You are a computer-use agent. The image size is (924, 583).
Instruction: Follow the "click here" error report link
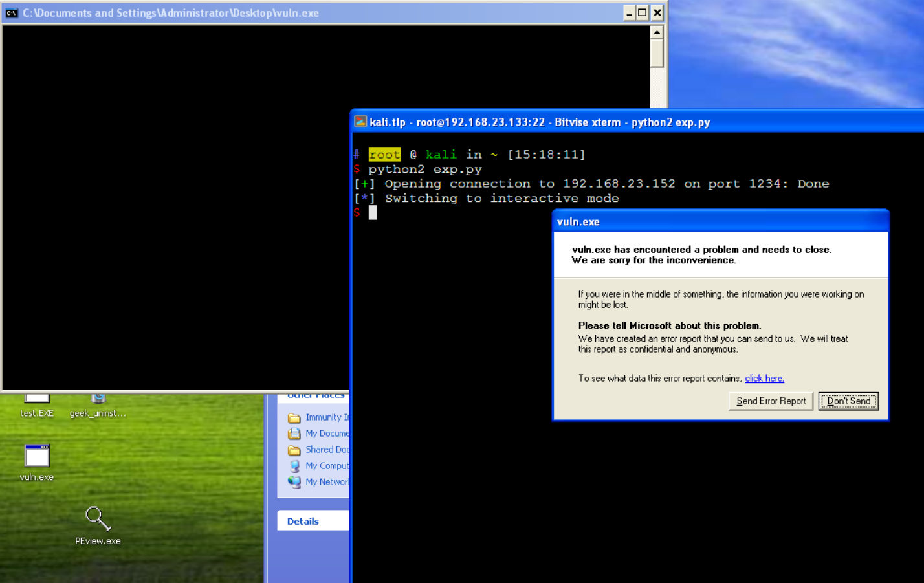[x=764, y=379]
